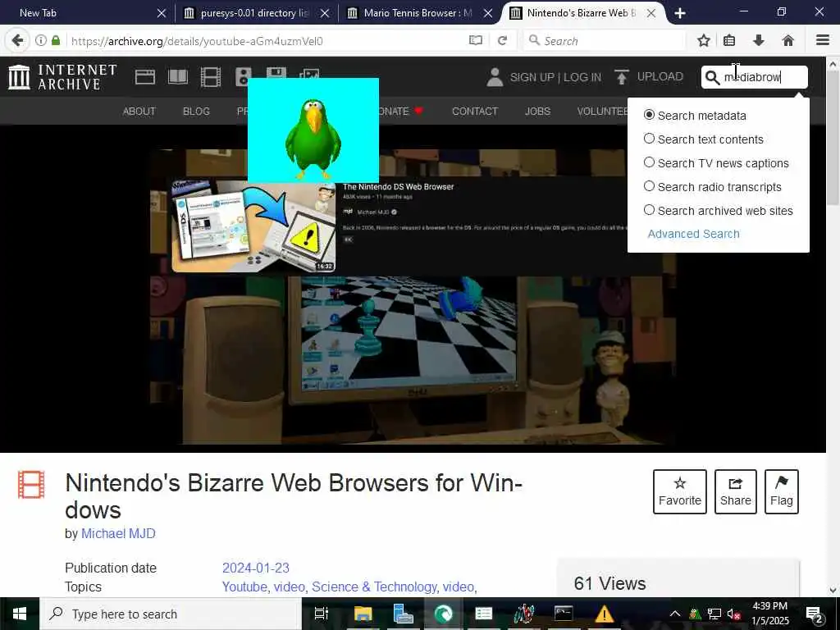Click the address bar URL
Image resolution: width=840 pixels, height=630 pixels.
197,41
